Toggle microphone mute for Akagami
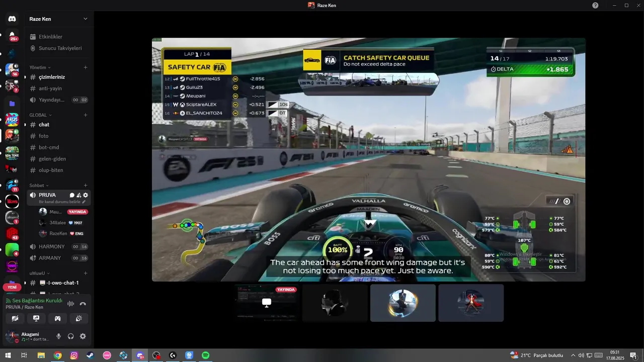 tap(59, 336)
